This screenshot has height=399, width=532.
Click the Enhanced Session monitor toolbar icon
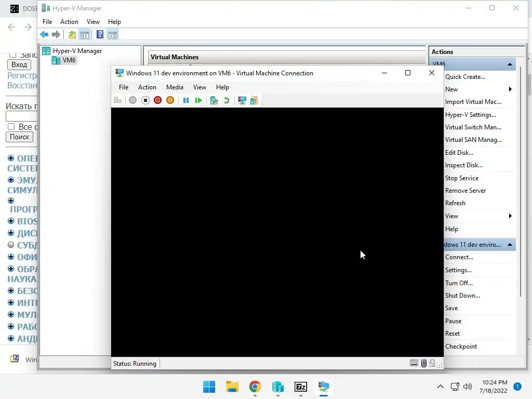[x=242, y=100]
